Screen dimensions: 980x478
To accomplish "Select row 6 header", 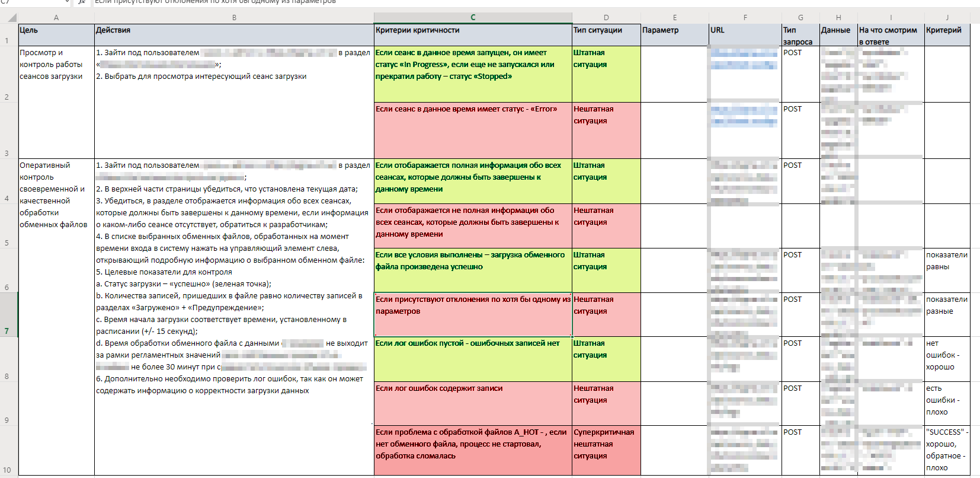I will 8,270.
